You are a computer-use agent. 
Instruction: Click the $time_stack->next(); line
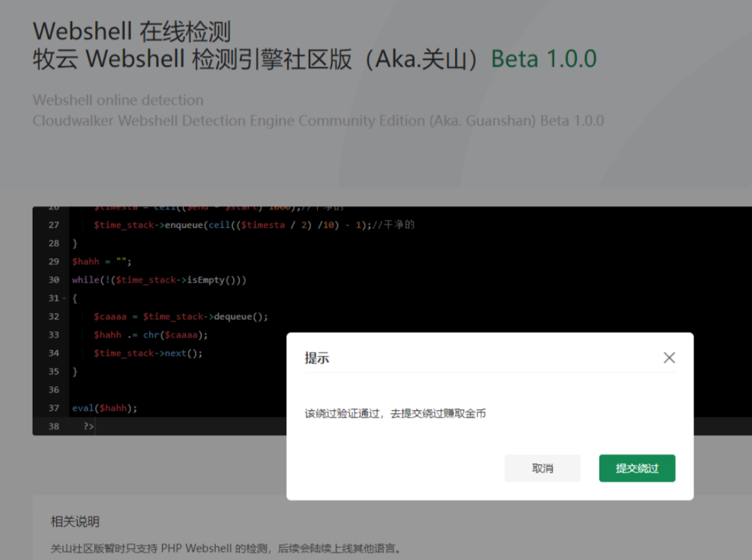tap(148, 353)
